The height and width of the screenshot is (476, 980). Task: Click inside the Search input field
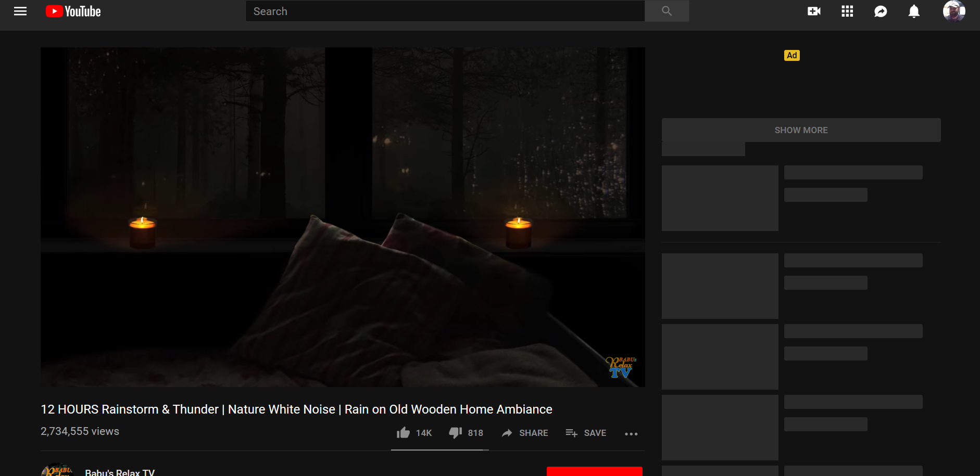445,11
